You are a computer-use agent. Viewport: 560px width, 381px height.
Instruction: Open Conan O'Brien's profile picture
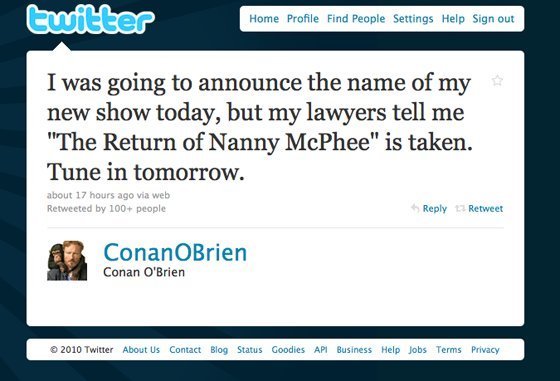coord(67,260)
